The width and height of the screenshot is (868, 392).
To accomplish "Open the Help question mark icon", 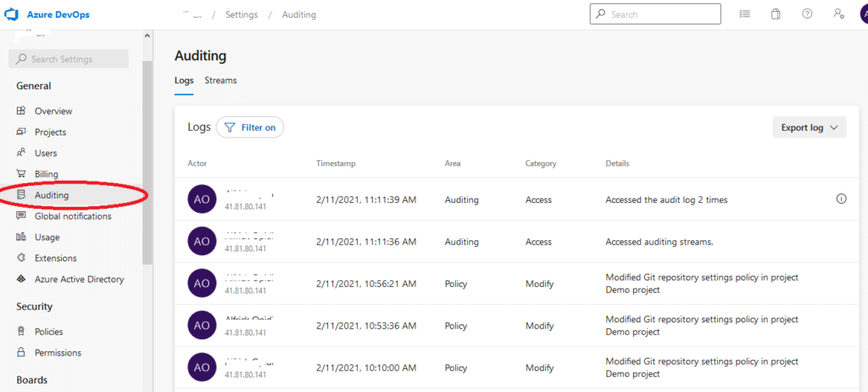I will click(807, 14).
